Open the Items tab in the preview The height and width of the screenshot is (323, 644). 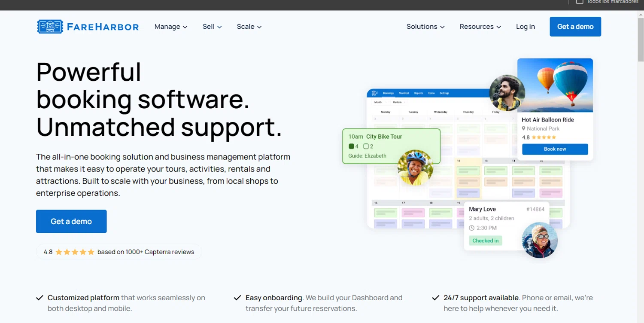431,93
